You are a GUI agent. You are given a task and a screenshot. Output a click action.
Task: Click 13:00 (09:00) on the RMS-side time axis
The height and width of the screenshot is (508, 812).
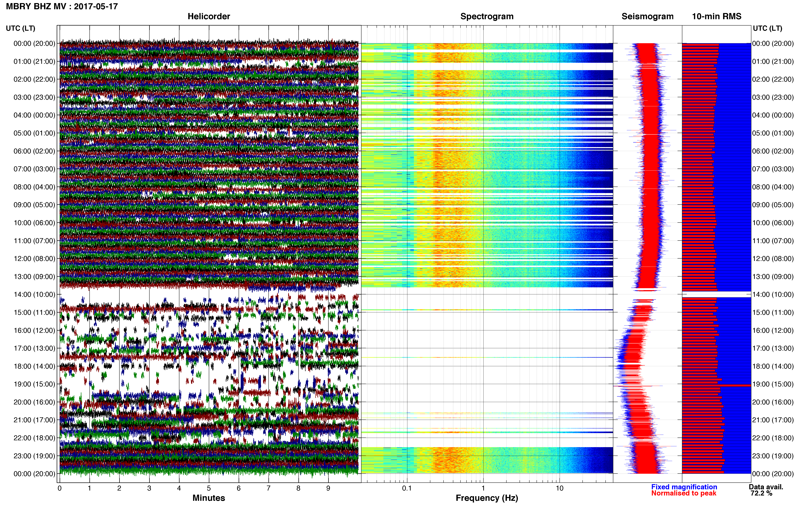click(x=773, y=277)
